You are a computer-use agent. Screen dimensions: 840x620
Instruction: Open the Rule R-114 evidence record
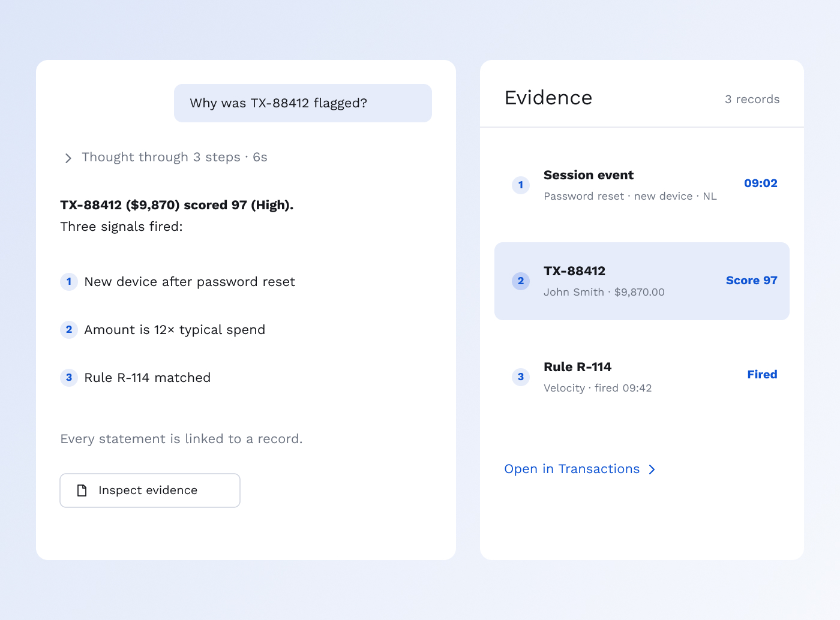click(642, 377)
